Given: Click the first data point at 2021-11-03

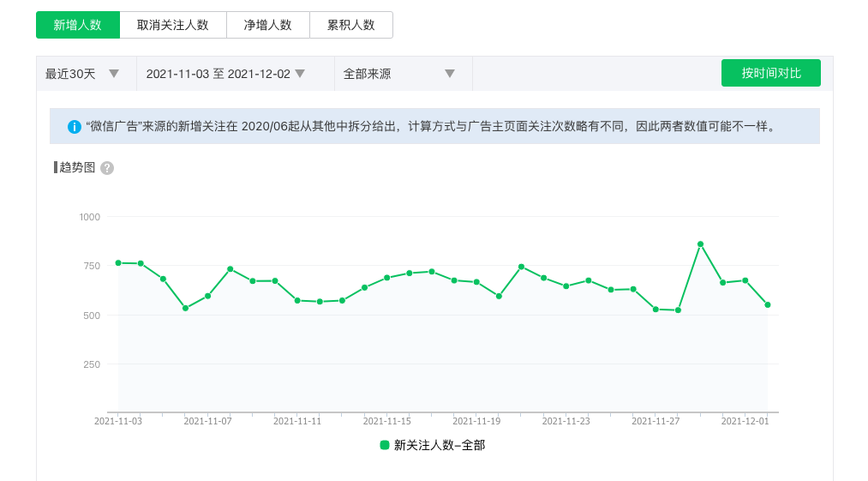Looking at the screenshot, I should [x=118, y=262].
